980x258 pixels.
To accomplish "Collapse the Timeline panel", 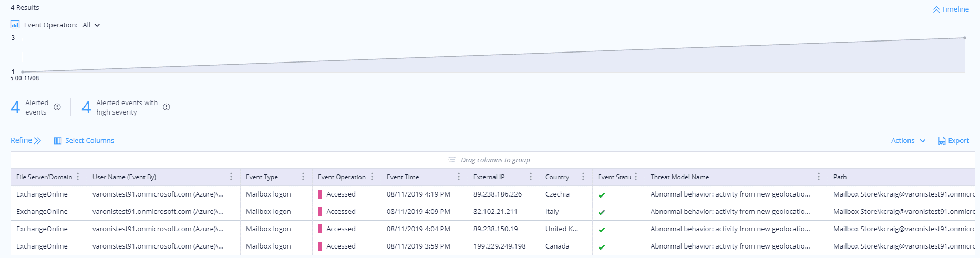I will pos(951,9).
